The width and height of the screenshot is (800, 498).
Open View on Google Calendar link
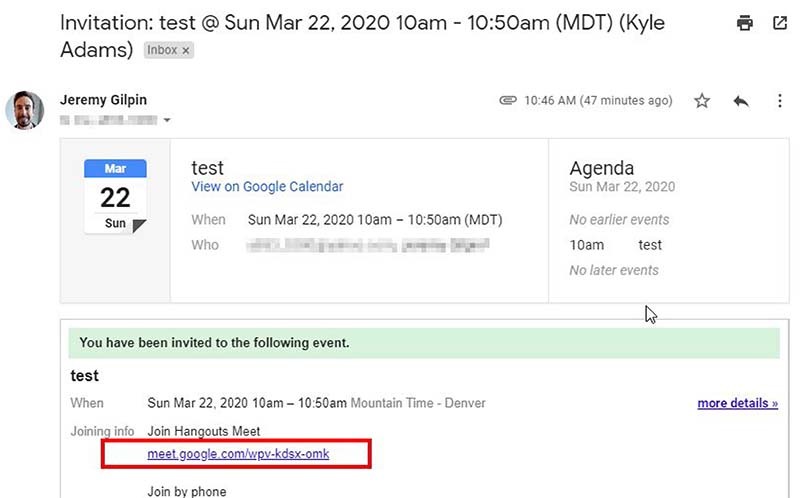click(x=267, y=187)
